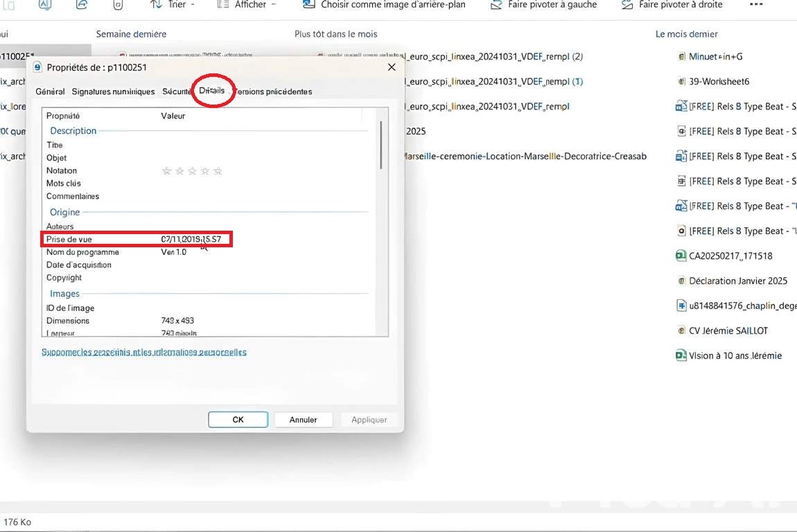Set the Notation rating to five stars
This screenshot has width=797, height=532.
[218, 171]
